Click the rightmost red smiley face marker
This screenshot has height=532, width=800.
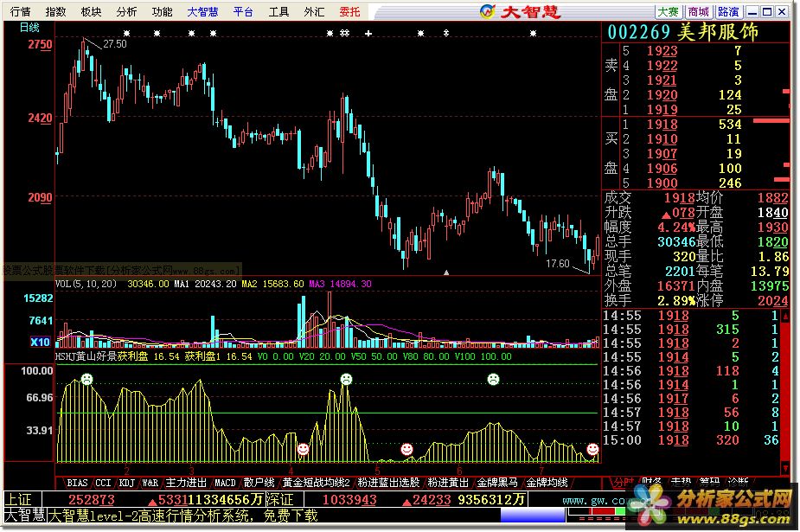pyautogui.click(x=592, y=449)
